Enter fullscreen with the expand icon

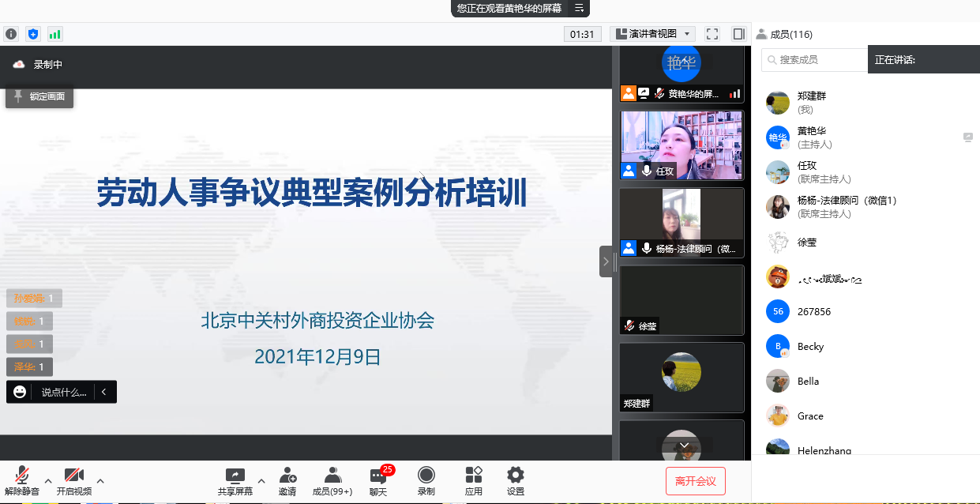click(712, 34)
